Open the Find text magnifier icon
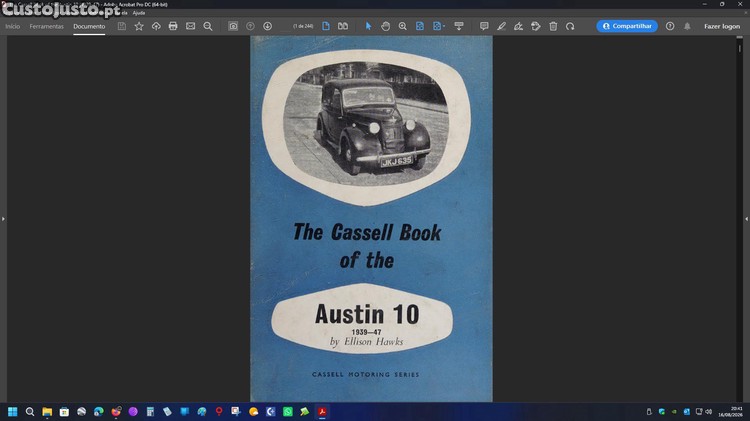The height and width of the screenshot is (421, 750). click(208, 26)
